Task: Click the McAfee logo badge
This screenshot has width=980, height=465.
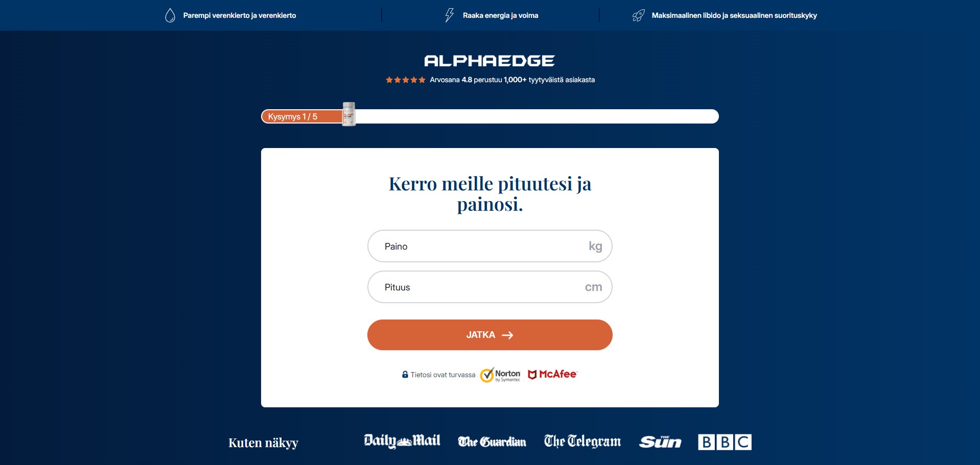Action: pos(552,374)
